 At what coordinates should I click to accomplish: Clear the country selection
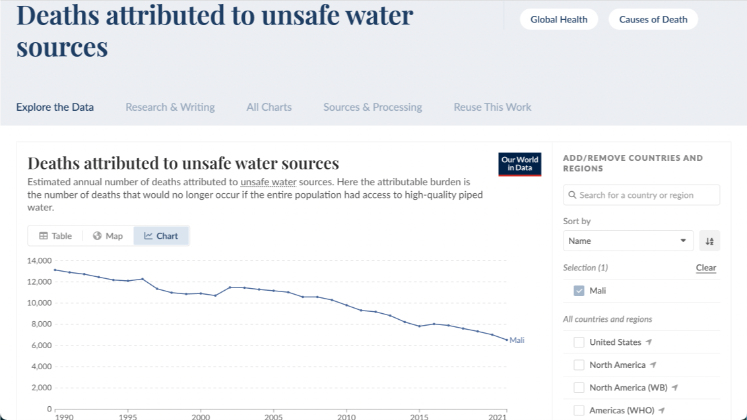click(706, 268)
